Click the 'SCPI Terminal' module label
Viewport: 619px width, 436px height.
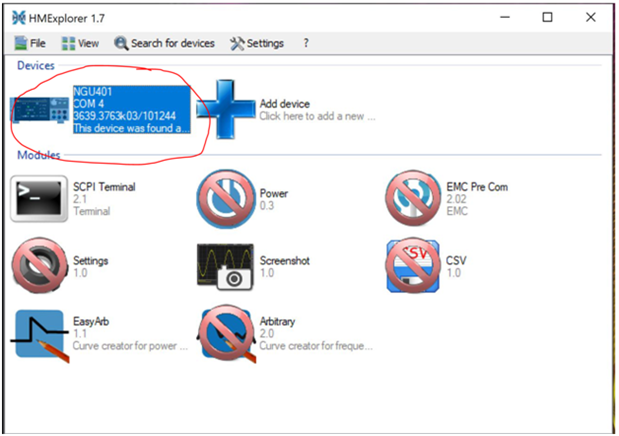point(104,187)
